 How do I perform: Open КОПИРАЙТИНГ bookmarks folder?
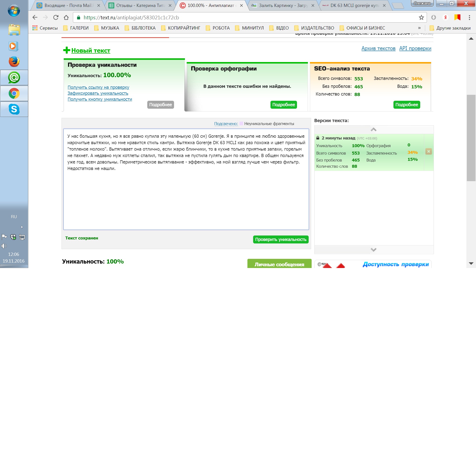click(181, 28)
